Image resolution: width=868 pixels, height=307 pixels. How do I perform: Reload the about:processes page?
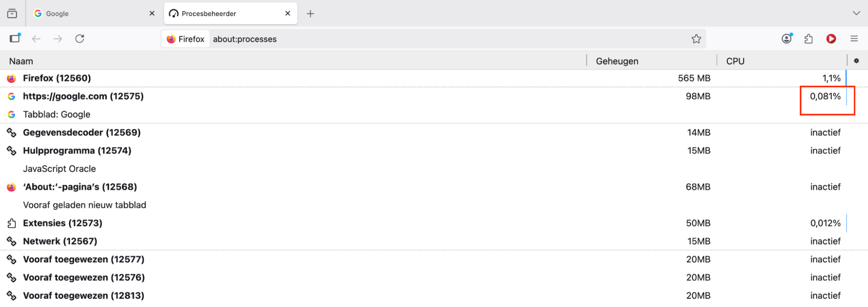pyautogui.click(x=80, y=39)
